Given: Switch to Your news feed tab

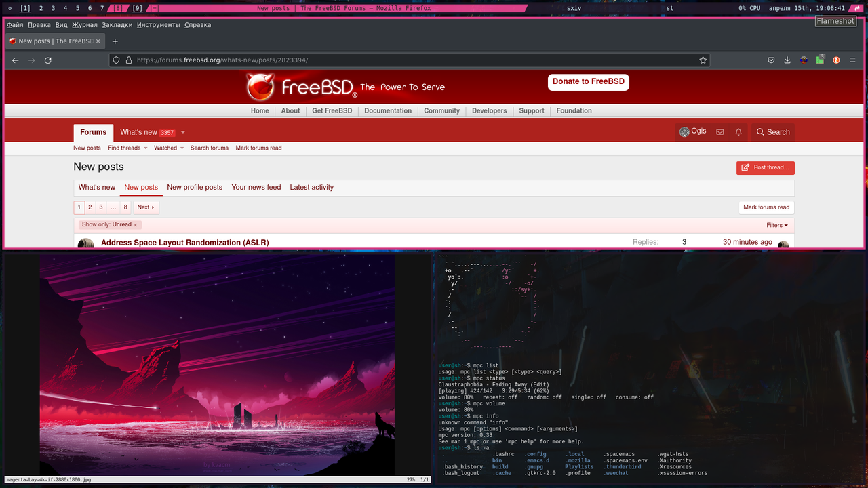Looking at the screenshot, I should click(256, 188).
